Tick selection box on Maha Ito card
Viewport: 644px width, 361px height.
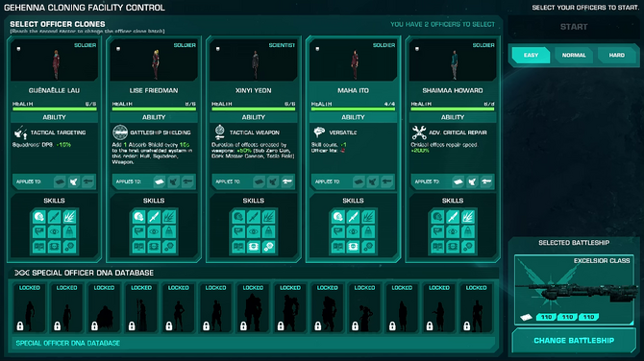tap(317, 49)
